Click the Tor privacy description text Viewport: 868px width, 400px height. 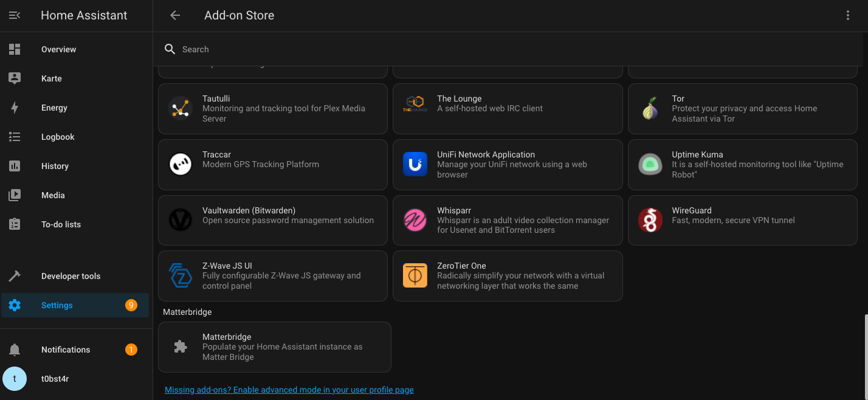pos(745,114)
